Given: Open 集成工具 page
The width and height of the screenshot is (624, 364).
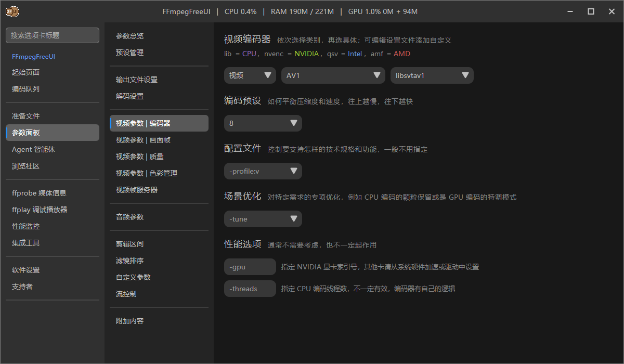Looking at the screenshot, I should 53,243.
